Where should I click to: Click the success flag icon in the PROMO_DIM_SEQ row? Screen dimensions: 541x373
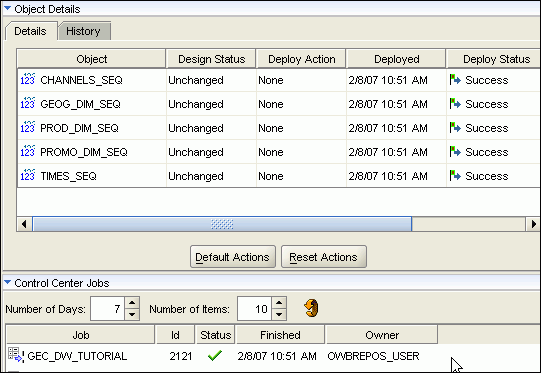coord(455,151)
